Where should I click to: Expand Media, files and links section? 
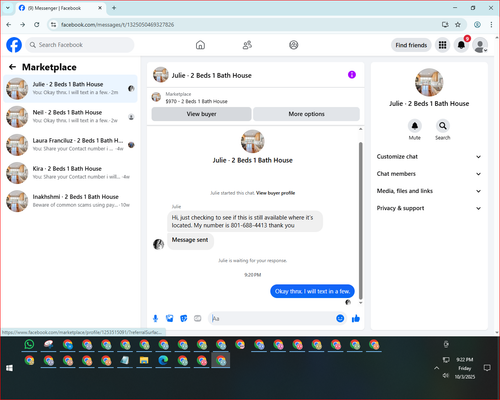429,191
